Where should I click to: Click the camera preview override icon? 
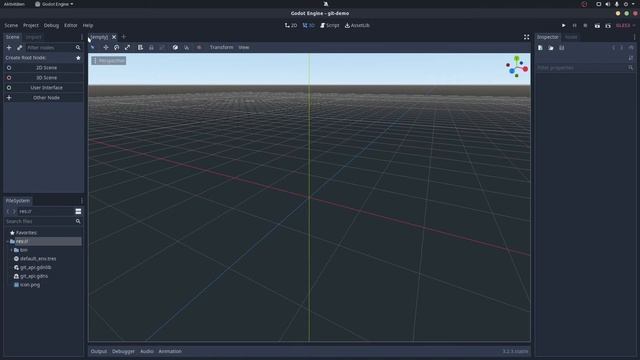[199, 47]
